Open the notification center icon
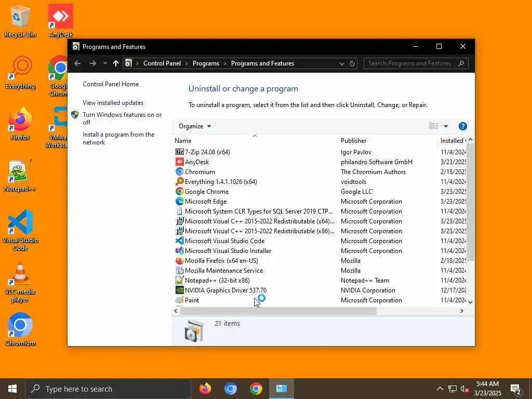Viewport: 532px width, 399px height. tap(516, 389)
